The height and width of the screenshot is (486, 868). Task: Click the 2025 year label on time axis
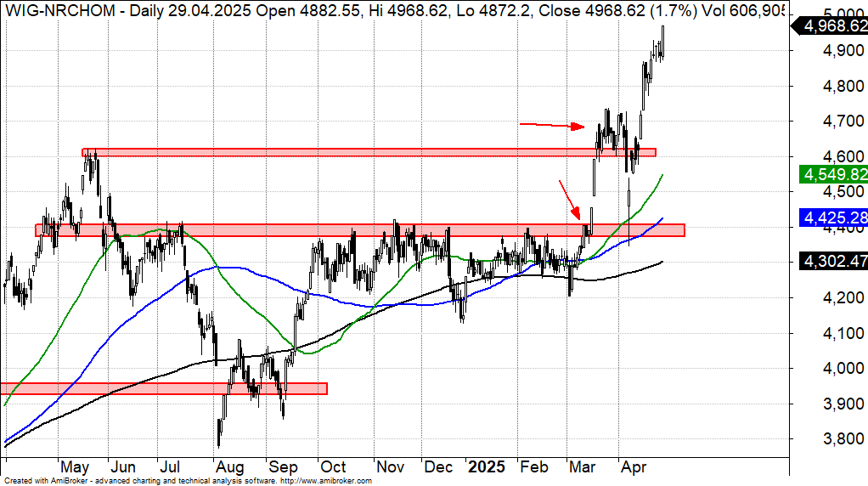tap(488, 467)
